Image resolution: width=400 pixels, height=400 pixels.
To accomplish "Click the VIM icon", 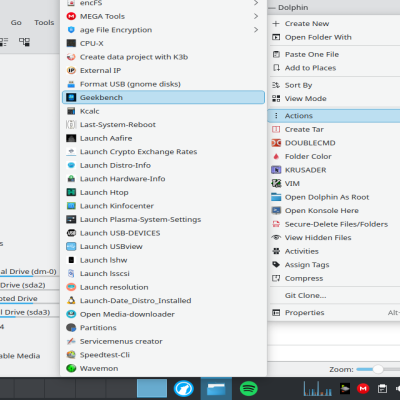I will click(x=276, y=183).
